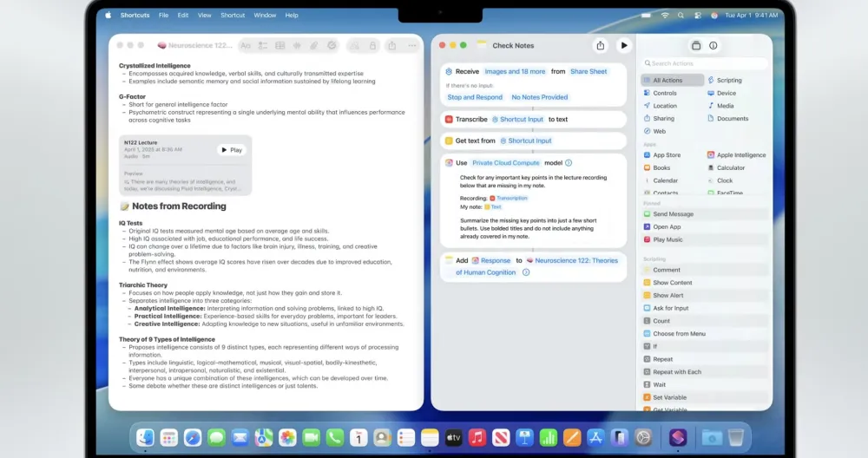Open the View menu in menu bar
This screenshot has height=458, width=868.
pyautogui.click(x=204, y=15)
